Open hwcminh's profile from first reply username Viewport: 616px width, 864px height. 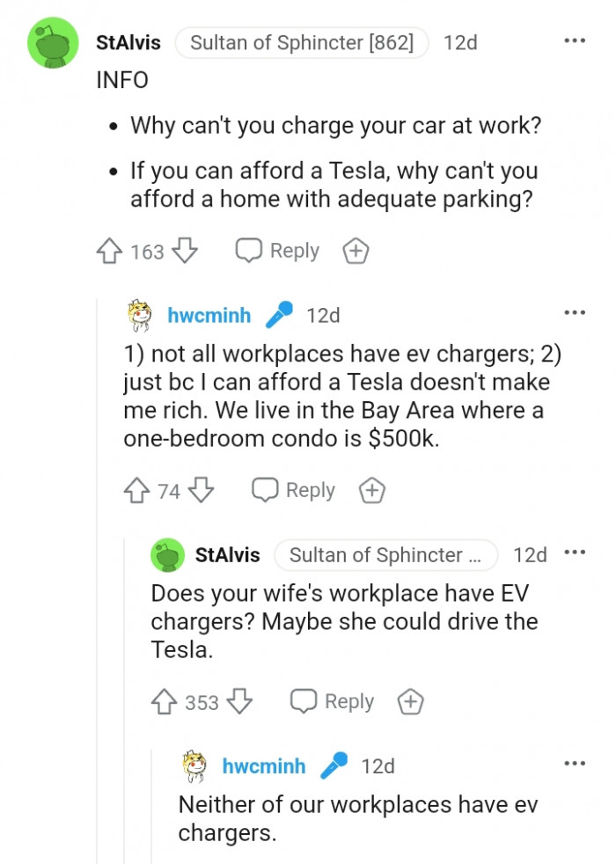pos(209,315)
